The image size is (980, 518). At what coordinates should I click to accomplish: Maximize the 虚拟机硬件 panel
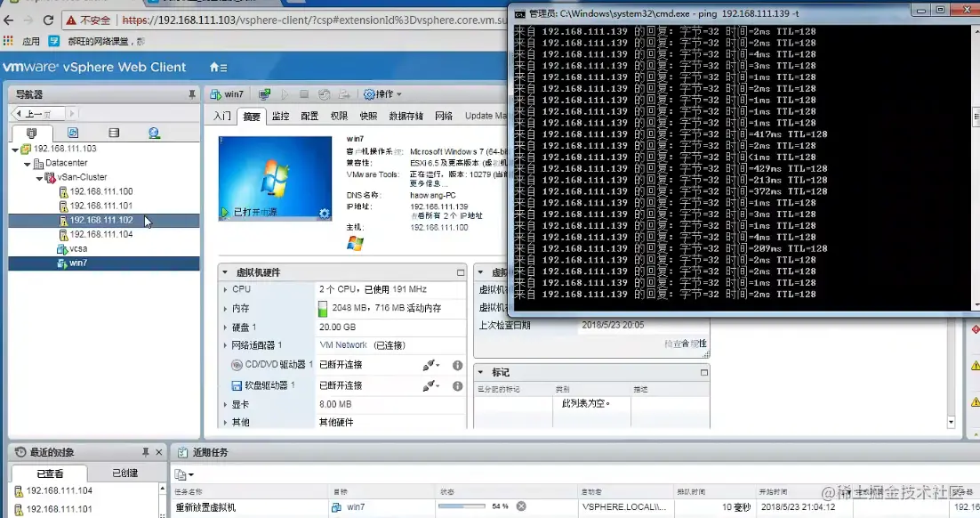click(x=461, y=272)
